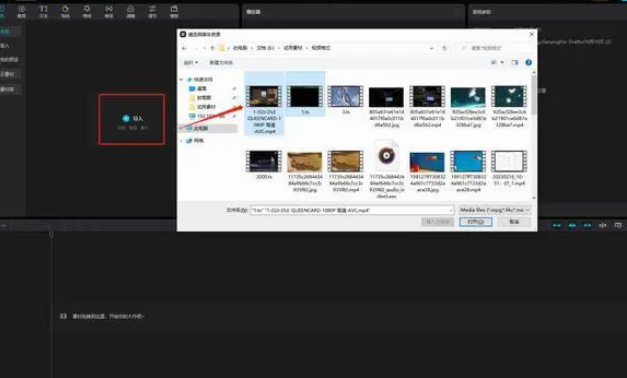The image size is (627, 378).
Task: Open the Audio tab in top toolbar
Action: click(x=22, y=11)
